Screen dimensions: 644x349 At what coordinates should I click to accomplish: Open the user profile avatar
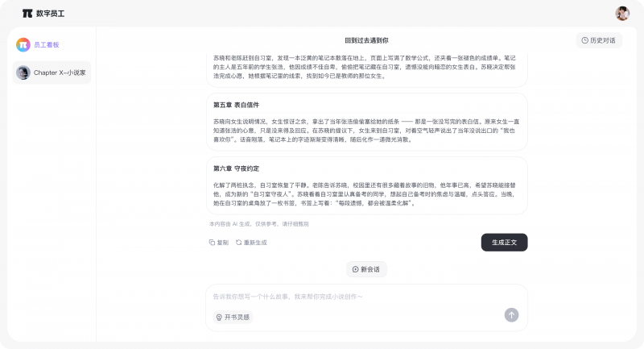(x=622, y=14)
